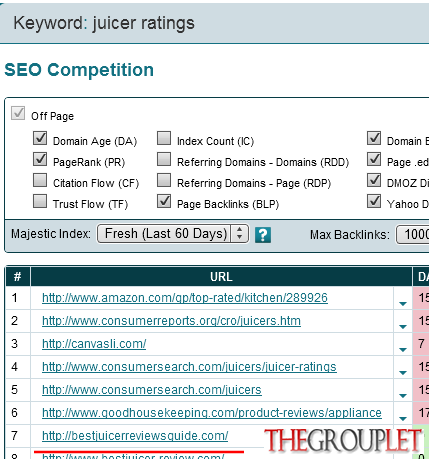Enable Trust Flow (TF) checkbox
The image size is (429, 459).
click(40, 201)
